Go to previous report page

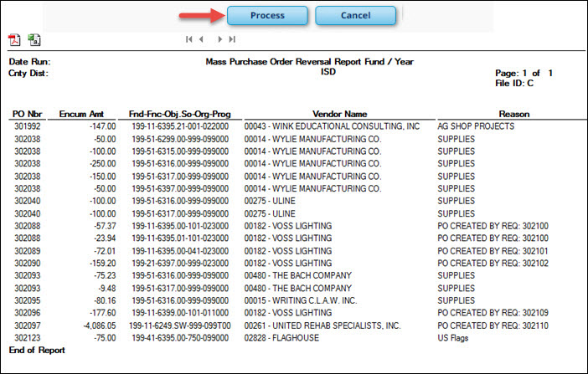201,39
